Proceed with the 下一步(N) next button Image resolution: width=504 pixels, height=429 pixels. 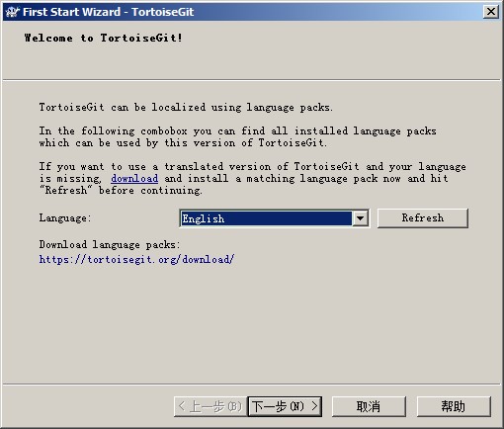click(x=285, y=406)
